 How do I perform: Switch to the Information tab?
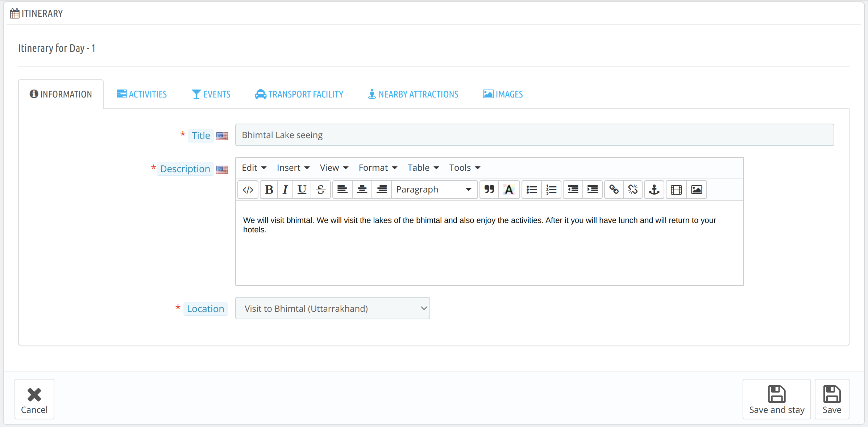pos(61,94)
